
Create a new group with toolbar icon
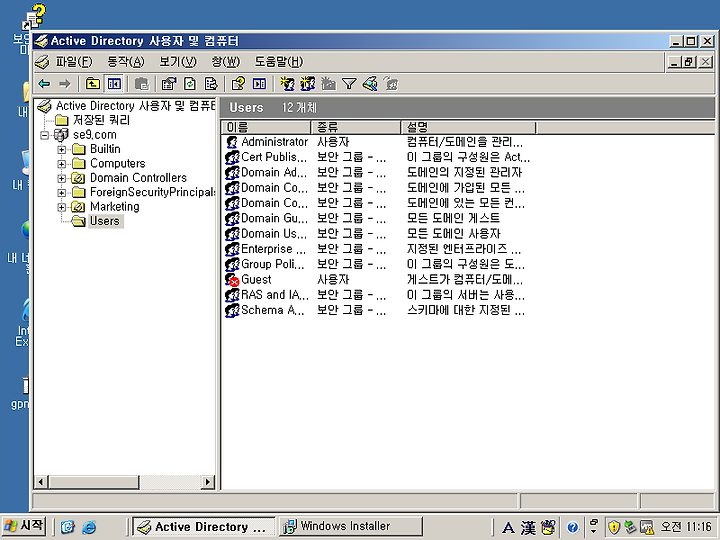tap(308, 84)
